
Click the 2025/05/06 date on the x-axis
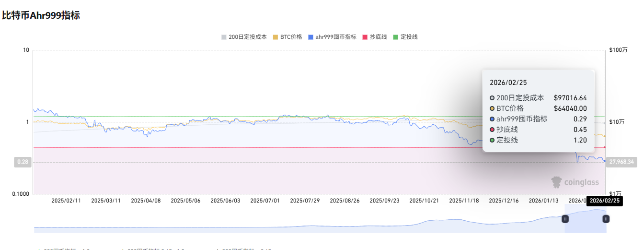185,201
